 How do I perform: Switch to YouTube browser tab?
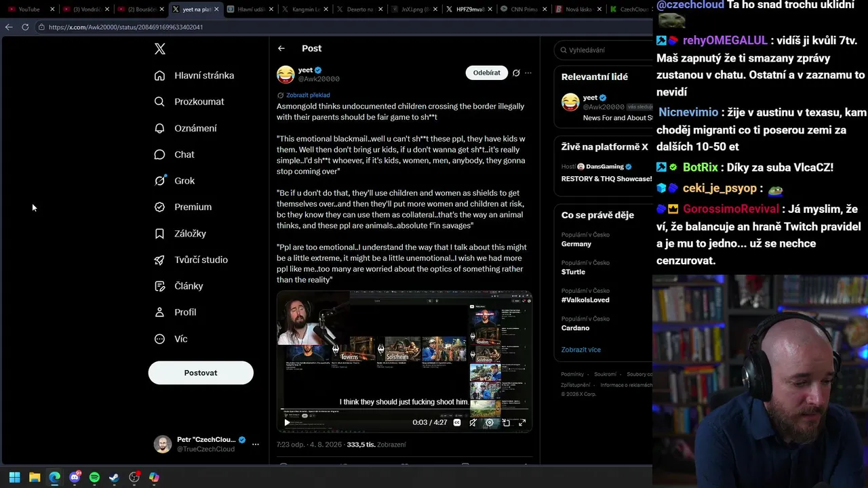(29, 9)
